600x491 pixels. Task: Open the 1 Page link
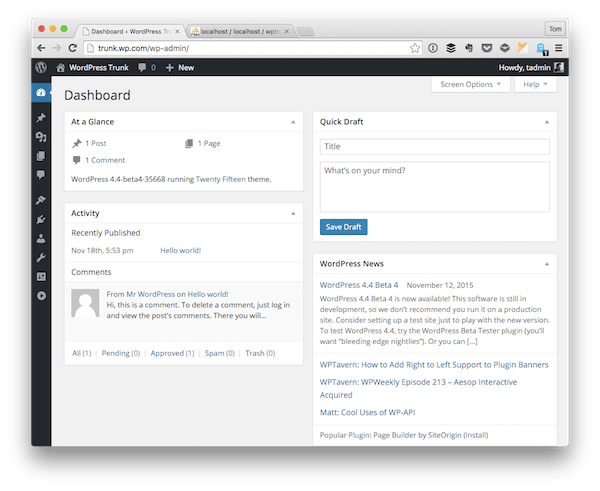209,144
